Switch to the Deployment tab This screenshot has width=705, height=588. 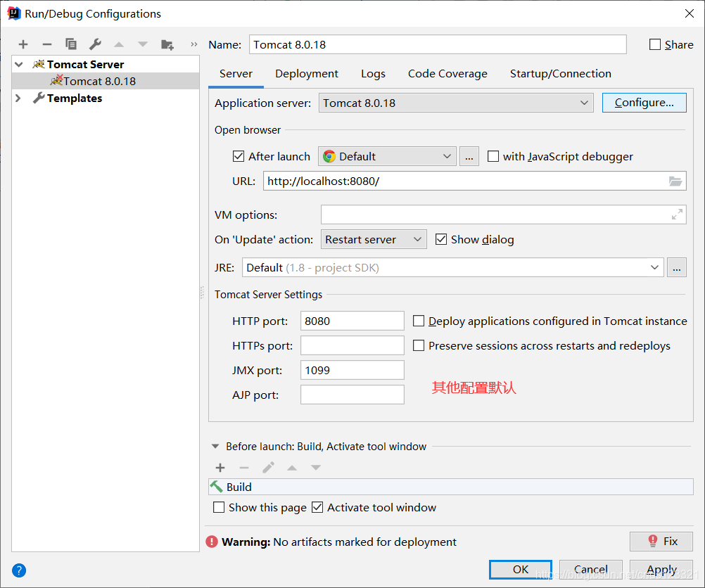point(307,74)
